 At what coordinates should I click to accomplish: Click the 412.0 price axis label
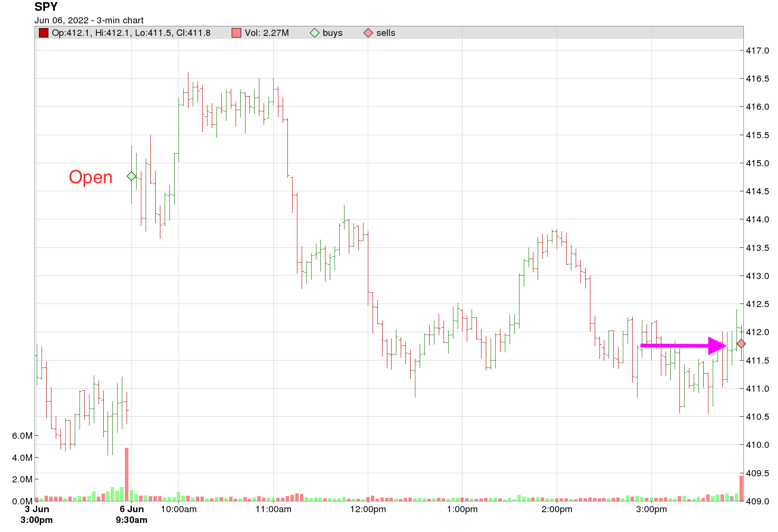[x=758, y=332]
